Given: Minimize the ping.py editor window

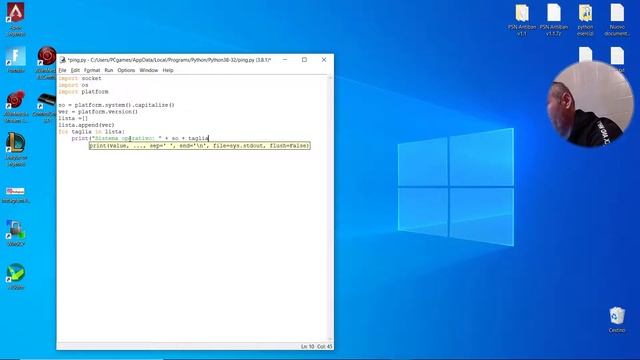Looking at the screenshot, I should tap(285, 60).
